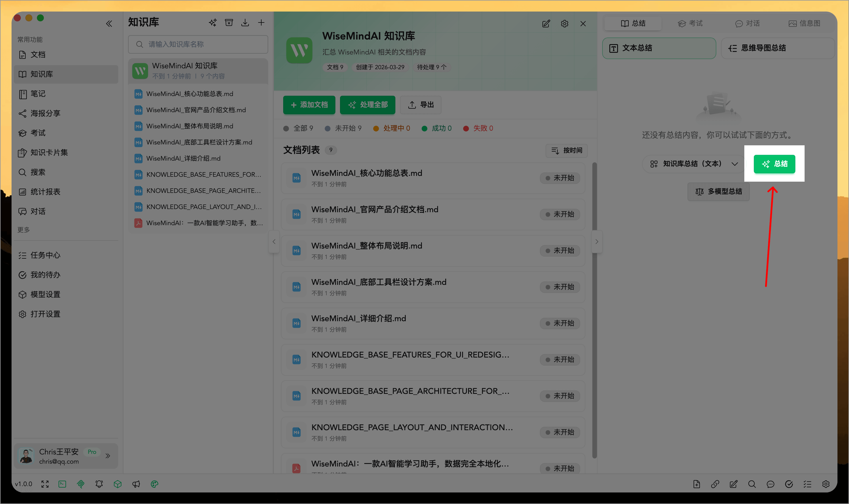849x504 pixels.
Task: Click the search magnifier icon in the bottom-right corner
Action: pyautogui.click(x=752, y=484)
